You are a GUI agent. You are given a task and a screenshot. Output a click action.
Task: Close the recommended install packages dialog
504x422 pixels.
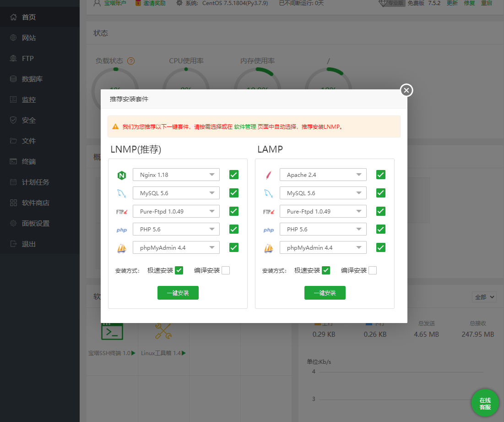(x=406, y=90)
